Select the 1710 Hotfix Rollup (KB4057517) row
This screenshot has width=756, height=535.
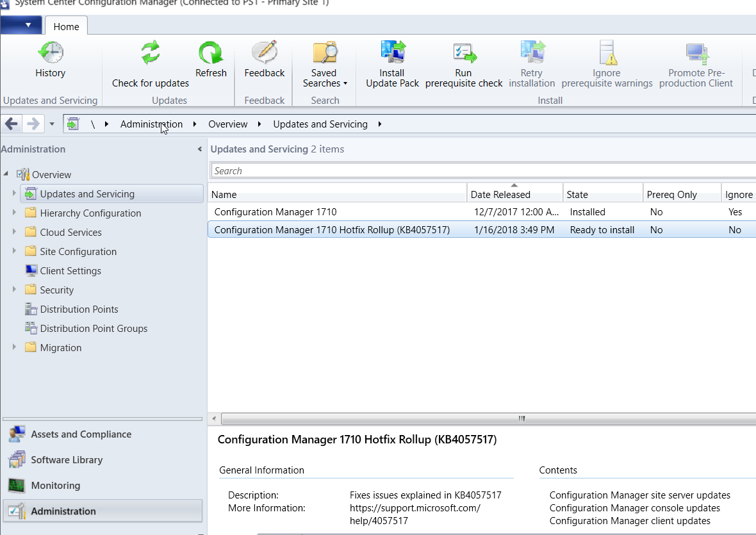pos(482,230)
